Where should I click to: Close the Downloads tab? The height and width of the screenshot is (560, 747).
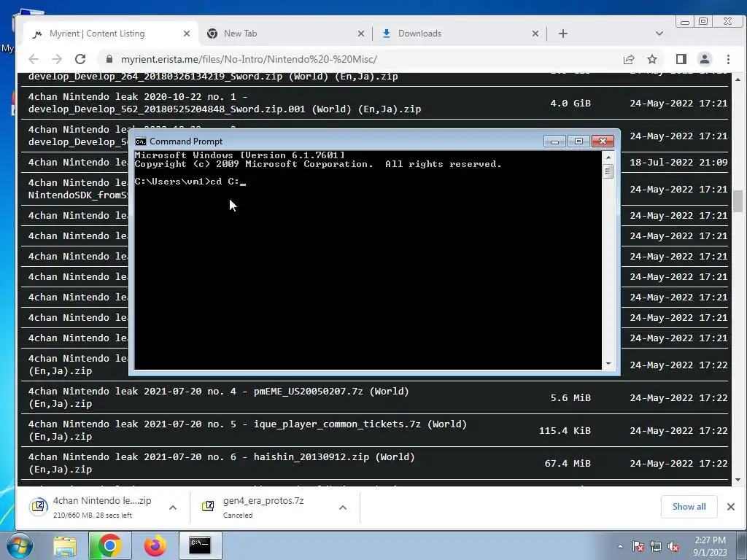(535, 34)
